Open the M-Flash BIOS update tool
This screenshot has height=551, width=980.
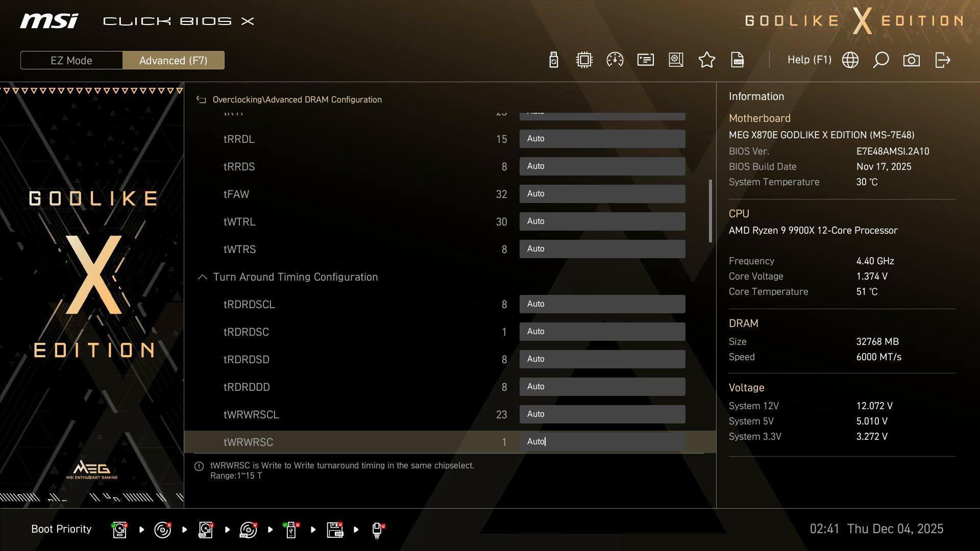click(553, 60)
